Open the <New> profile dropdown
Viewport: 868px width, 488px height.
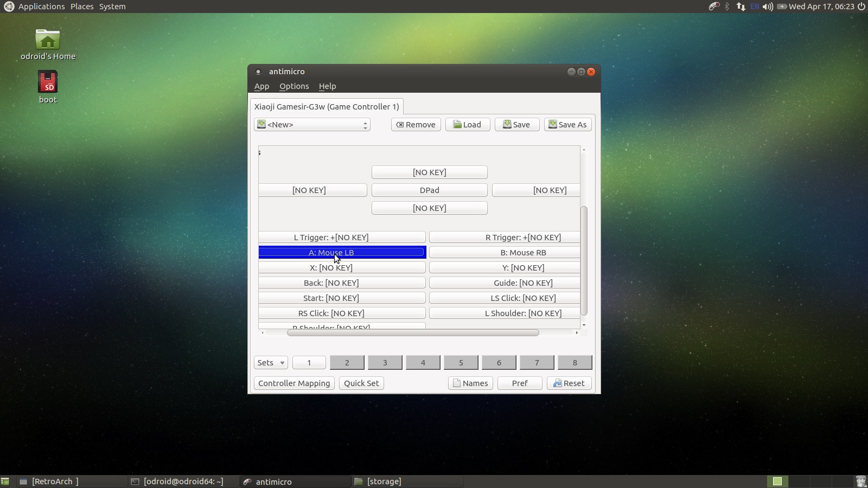pyautogui.click(x=312, y=125)
